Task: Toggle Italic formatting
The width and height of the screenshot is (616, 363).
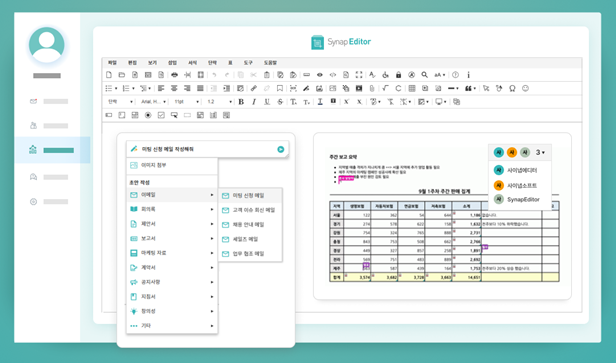Action: tap(254, 102)
